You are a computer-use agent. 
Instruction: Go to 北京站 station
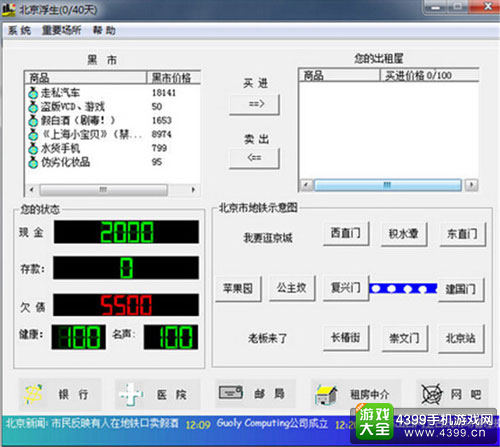(x=461, y=339)
